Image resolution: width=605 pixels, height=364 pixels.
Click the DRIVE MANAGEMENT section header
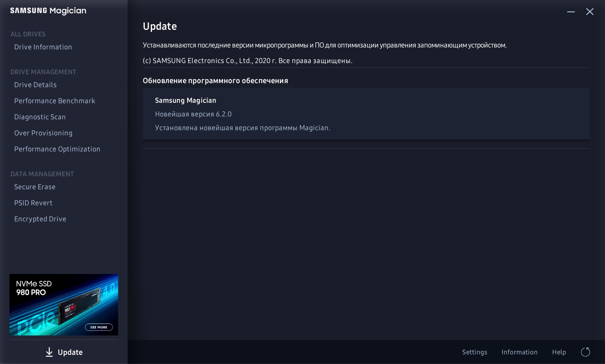point(43,72)
